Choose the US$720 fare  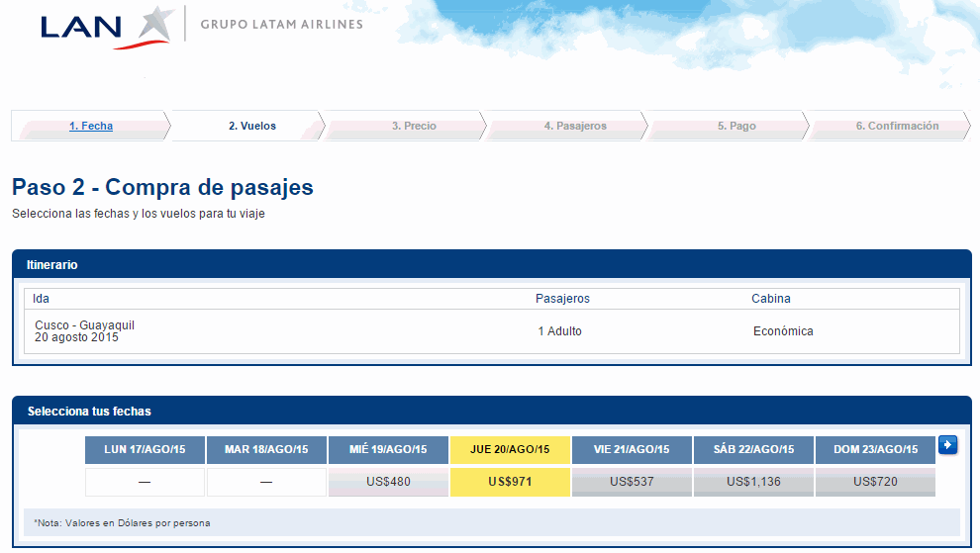tap(875, 483)
